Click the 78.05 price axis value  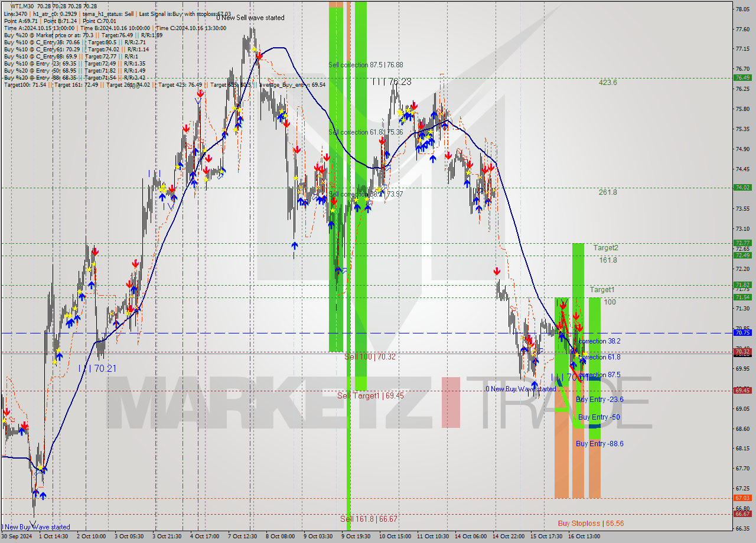[x=742, y=9]
